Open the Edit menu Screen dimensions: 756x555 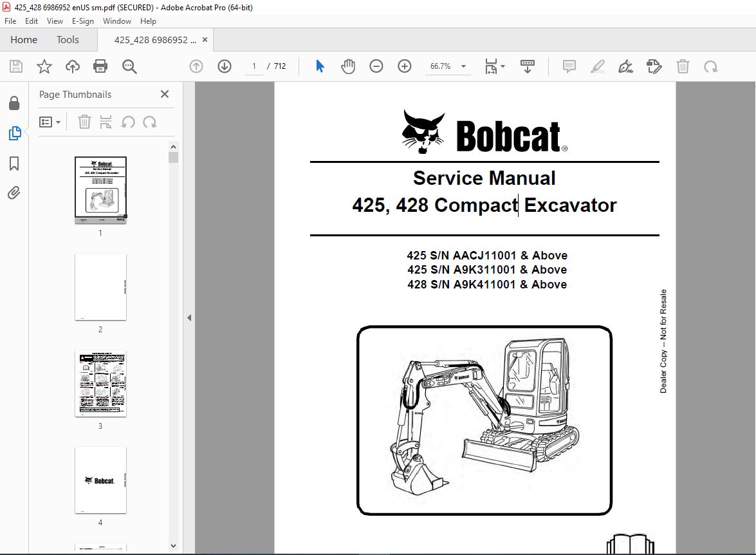32,21
